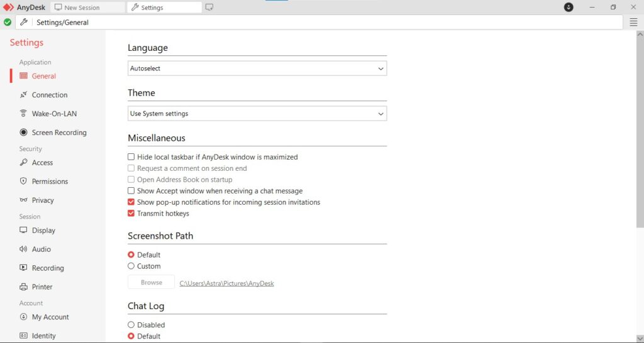Open My Account settings
This screenshot has height=343, width=644.
[50, 317]
